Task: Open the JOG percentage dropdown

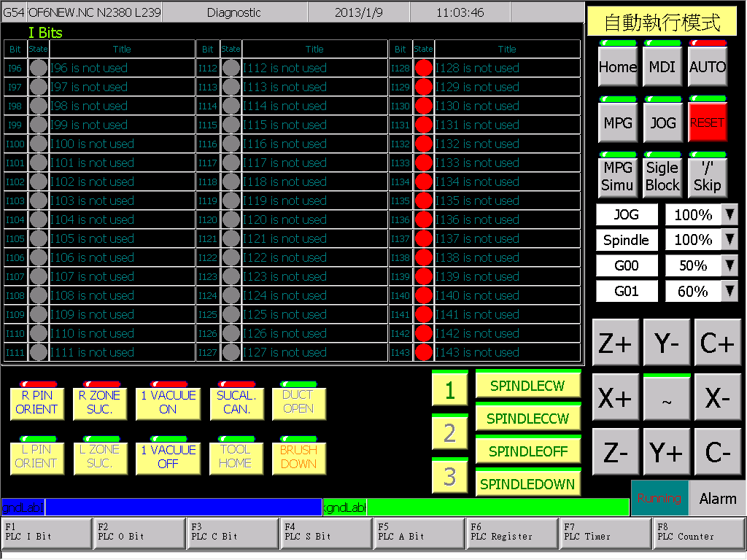Action: coord(729,215)
